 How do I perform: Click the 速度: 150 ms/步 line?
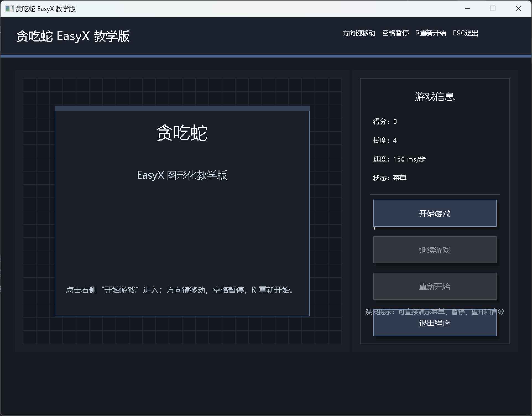point(399,159)
